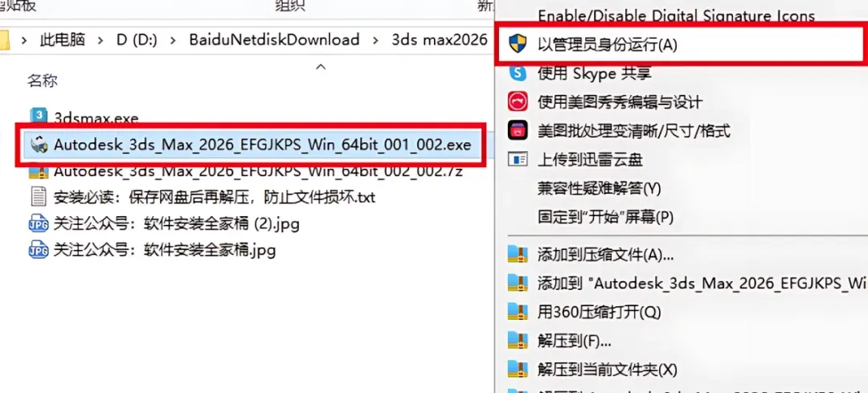Click the 软件安装全家桶 (2).jpg file icon
The image size is (868, 393).
click(39, 223)
